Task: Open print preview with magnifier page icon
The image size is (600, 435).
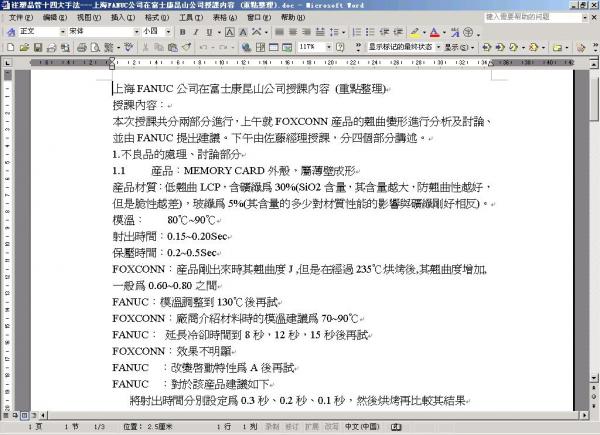Action: click(x=95, y=47)
